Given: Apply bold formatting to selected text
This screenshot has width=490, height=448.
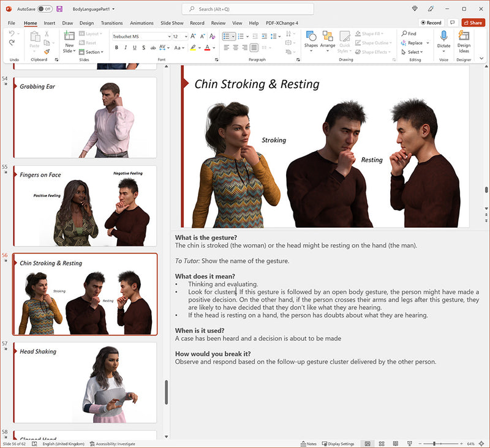Looking at the screenshot, I should coord(116,47).
